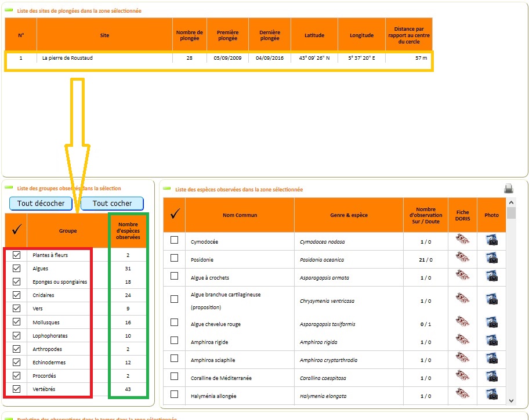Open DORIS fiche for Algue chevelue rouge
529x420 pixels.
462,322
